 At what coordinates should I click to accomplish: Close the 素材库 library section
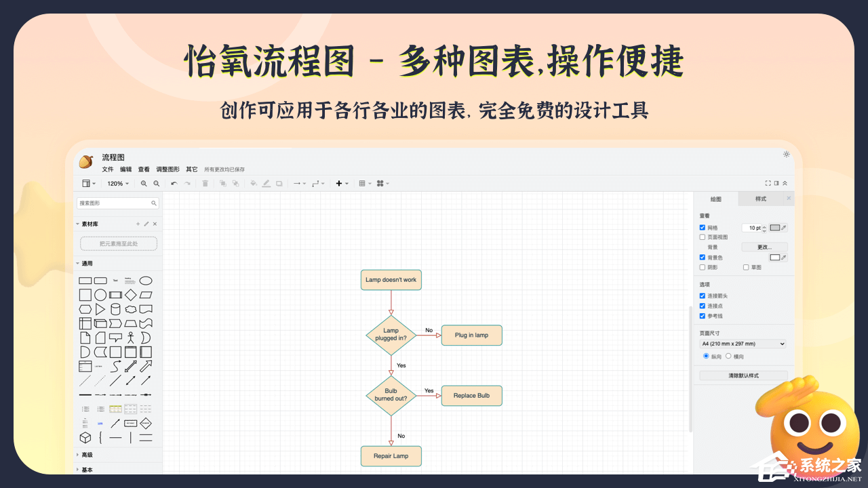tap(155, 224)
